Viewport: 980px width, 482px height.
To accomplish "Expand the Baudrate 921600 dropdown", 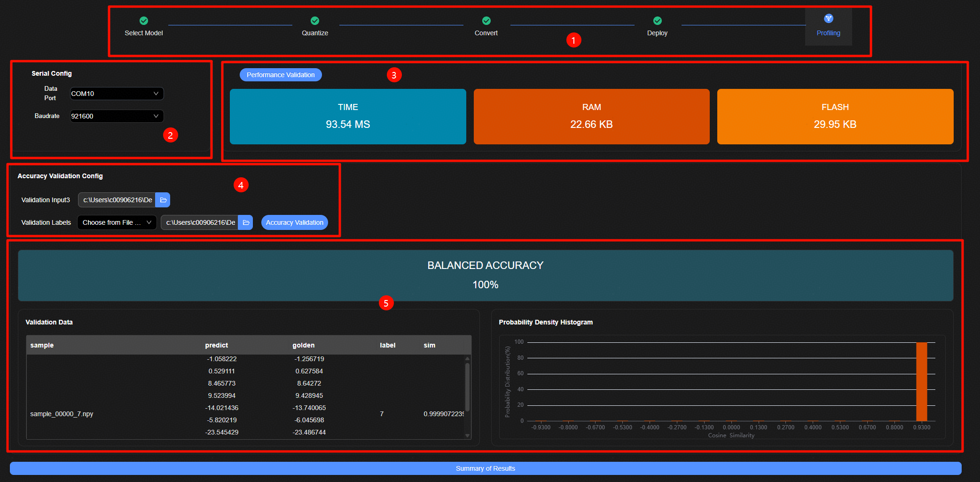I will click(117, 116).
